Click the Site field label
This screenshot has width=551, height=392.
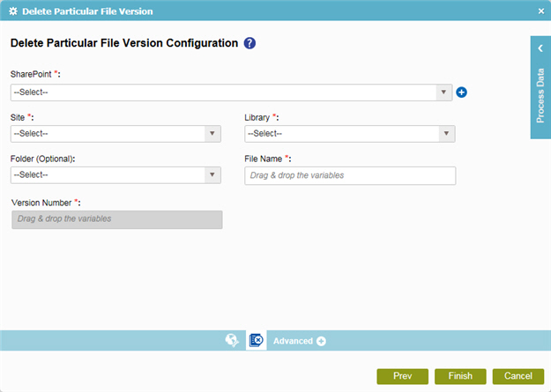pos(22,117)
